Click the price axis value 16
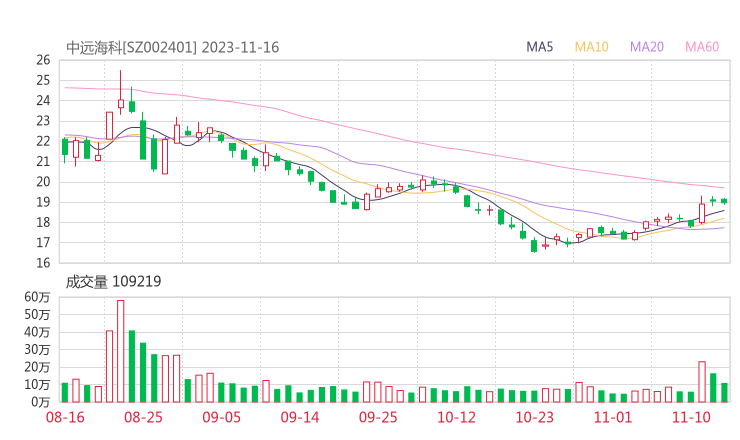The height and width of the screenshot is (440, 740). [43, 263]
